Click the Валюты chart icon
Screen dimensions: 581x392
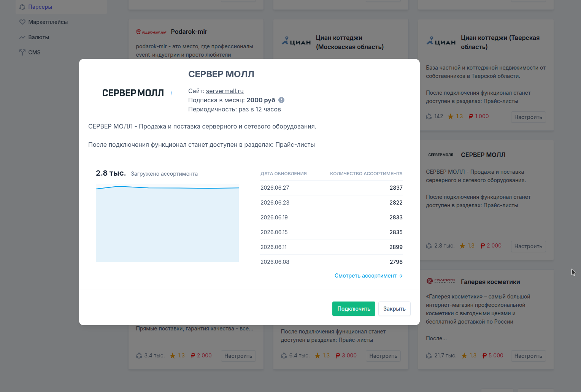(22, 37)
